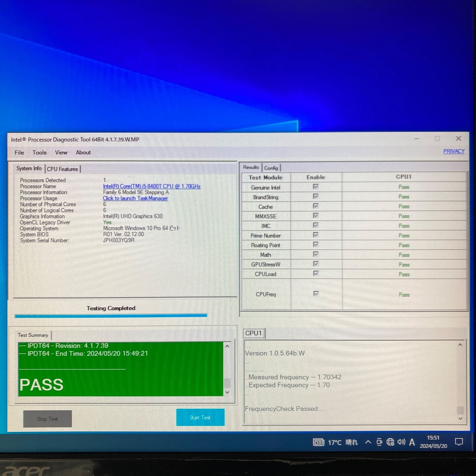The height and width of the screenshot is (476, 476).
Task: Click the Enable column header
Action: [316, 177]
